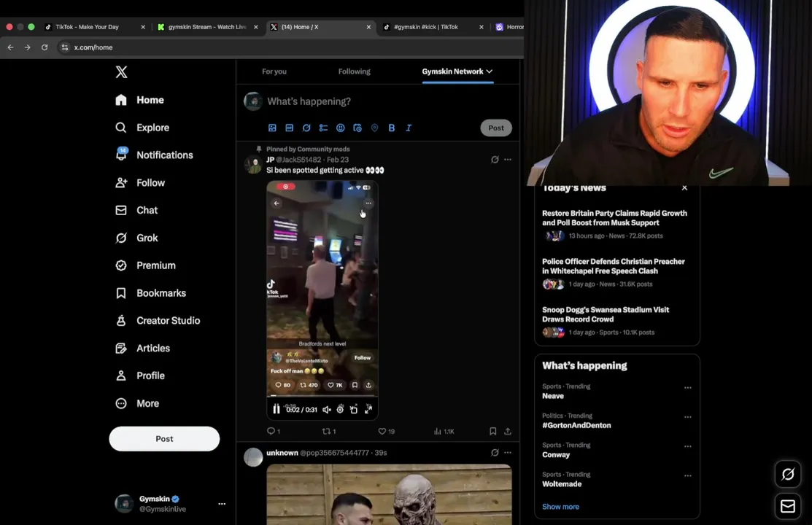Reload the page in browser
Viewport: 812px width, 525px height.
point(45,47)
